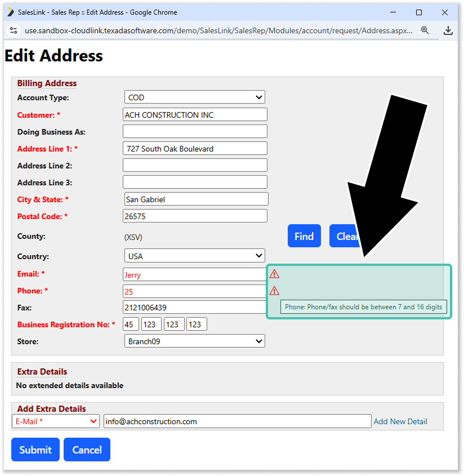Image resolution: width=464 pixels, height=476 pixels.
Task: Click the Find button
Action: [x=304, y=236]
